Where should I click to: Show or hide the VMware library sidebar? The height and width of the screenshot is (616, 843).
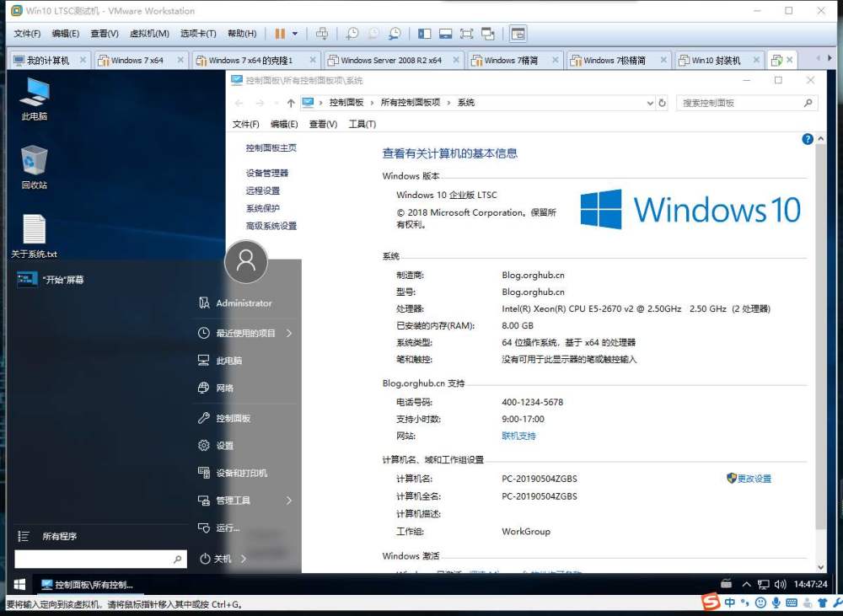(425, 34)
